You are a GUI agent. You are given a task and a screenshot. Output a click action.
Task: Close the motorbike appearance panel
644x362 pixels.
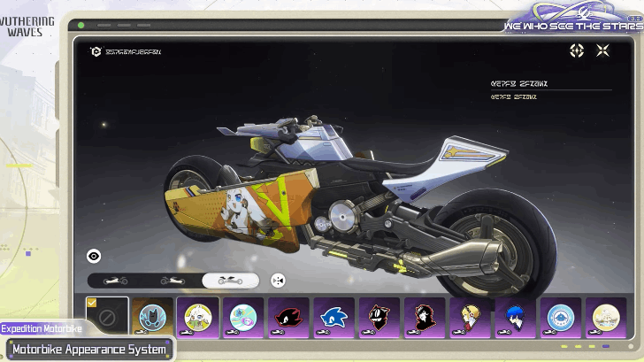tap(602, 51)
